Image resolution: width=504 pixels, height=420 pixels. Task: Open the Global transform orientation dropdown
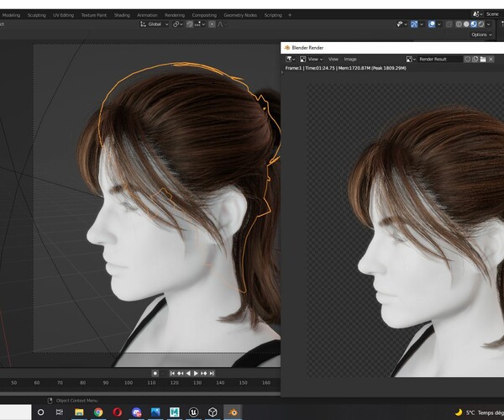click(x=155, y=24)
